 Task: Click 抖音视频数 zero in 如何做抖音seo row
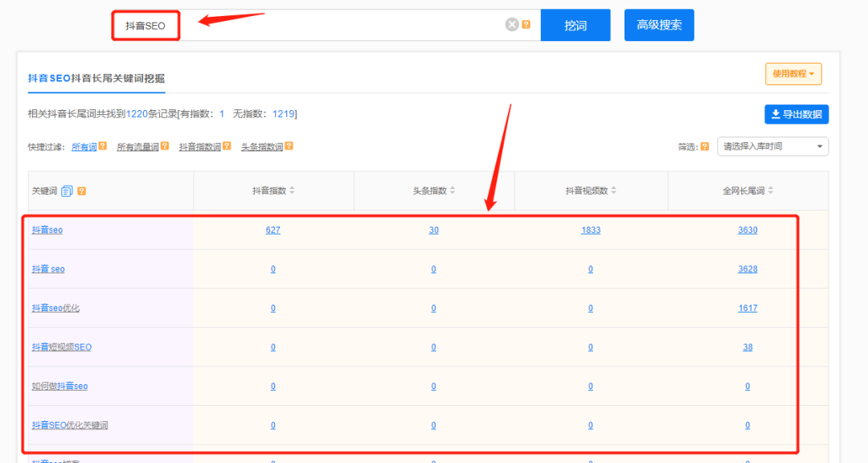pyautogui.click(x=590, y=386)
